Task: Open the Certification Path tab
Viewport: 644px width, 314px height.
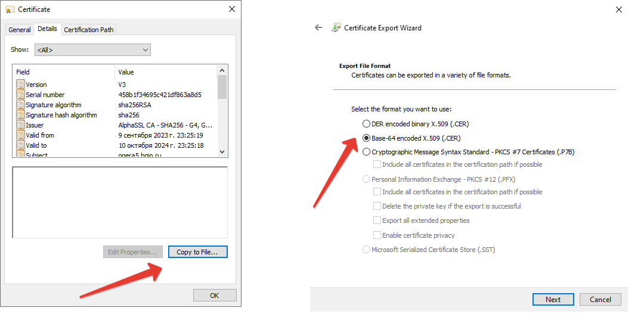Action: [89, 30]
